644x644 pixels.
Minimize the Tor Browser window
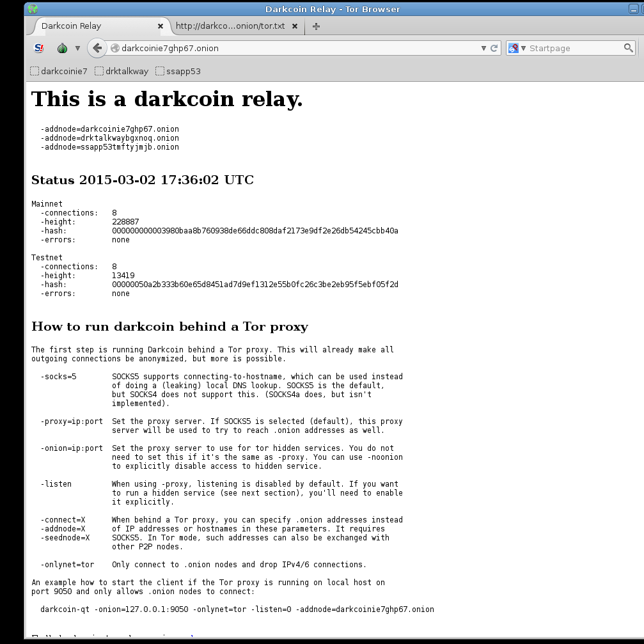(x=634, y=9)
